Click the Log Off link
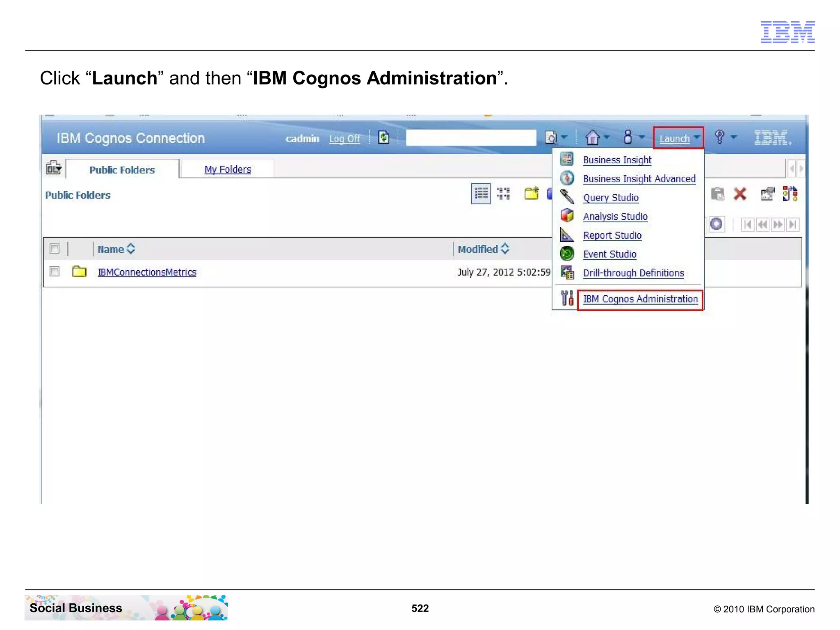This screenshot has width=840, height=630. 345,139
